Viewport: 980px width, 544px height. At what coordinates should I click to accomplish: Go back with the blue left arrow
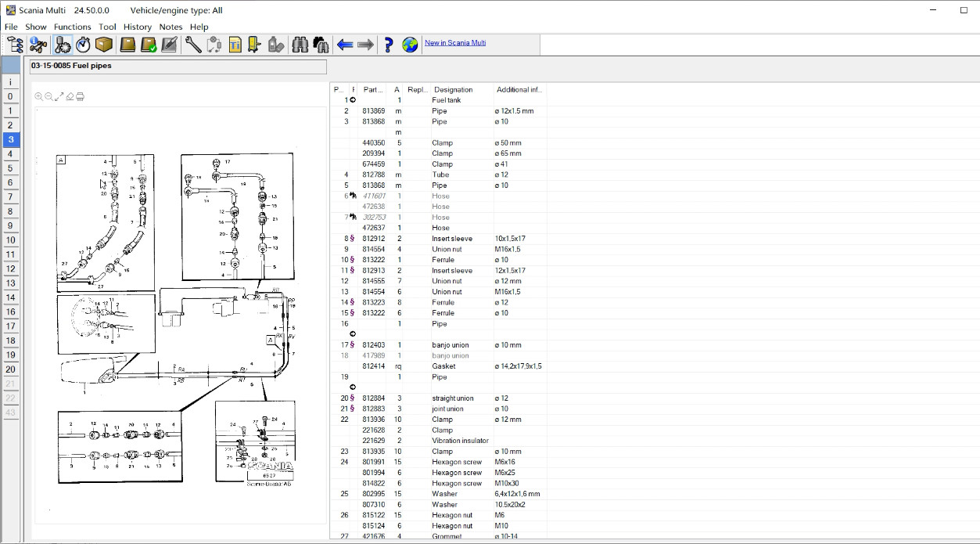tap(345, 45)
